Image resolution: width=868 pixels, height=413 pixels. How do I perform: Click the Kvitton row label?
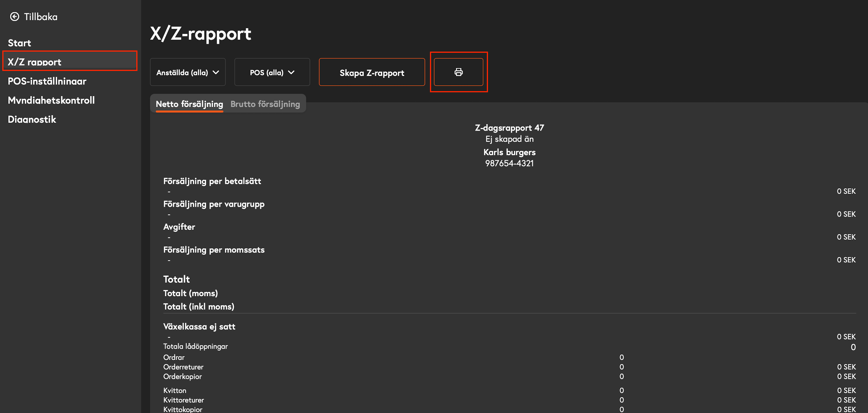[174, 391]
